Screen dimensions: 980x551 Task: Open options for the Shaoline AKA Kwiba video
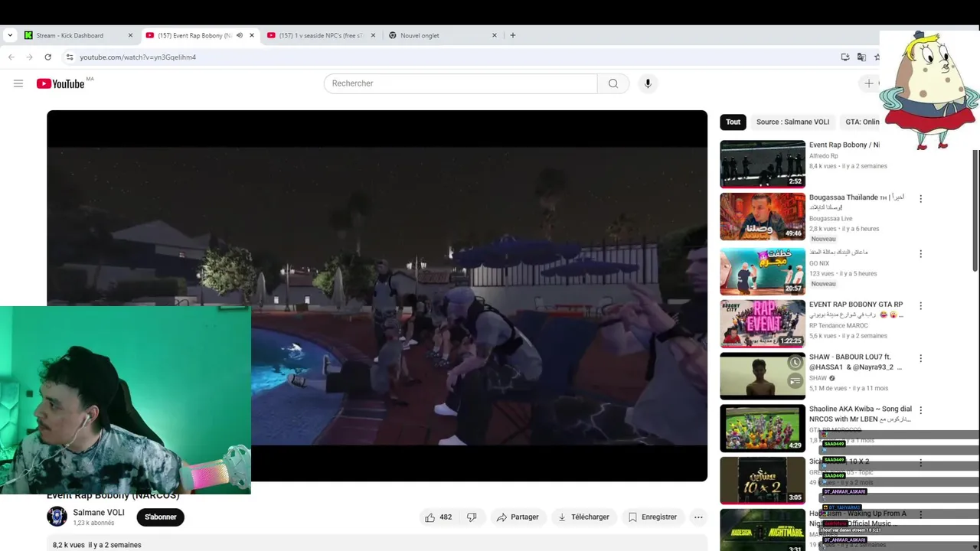pyautogui.click(x=921, y=409)
